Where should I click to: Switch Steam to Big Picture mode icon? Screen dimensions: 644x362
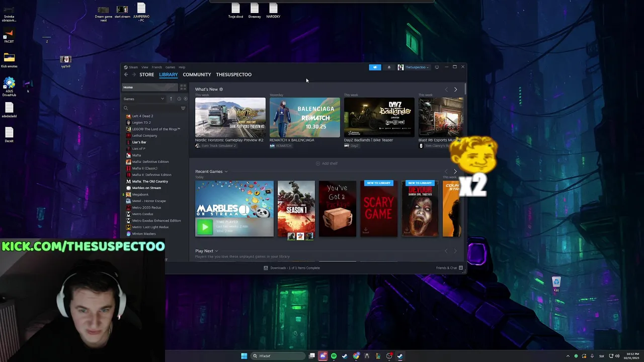(437, 67)
